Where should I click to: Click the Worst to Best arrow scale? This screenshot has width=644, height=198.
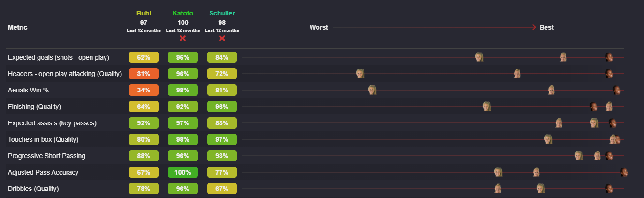click(432, 27)
